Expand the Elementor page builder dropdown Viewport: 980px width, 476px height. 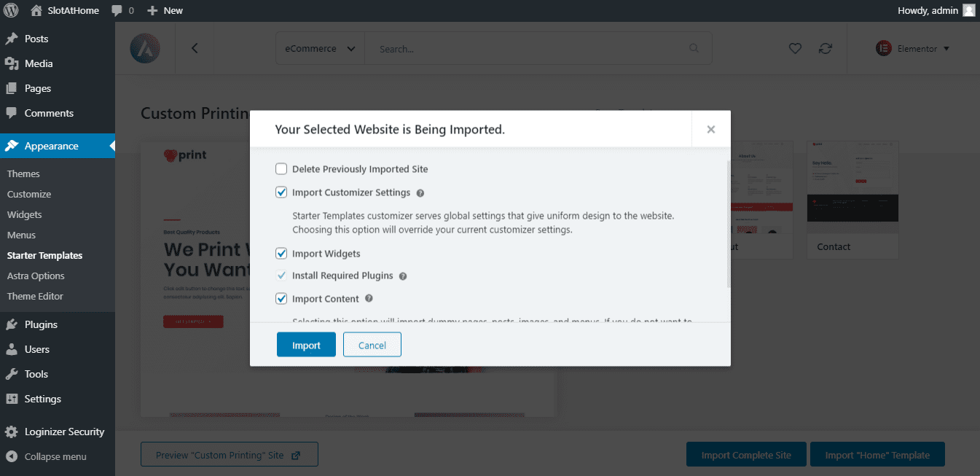tap(912, 49)
